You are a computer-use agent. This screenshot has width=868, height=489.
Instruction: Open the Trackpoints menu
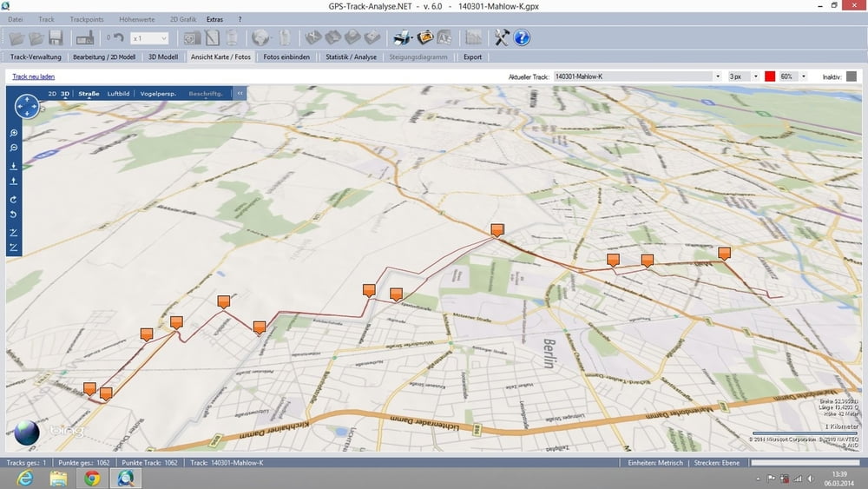86,19
